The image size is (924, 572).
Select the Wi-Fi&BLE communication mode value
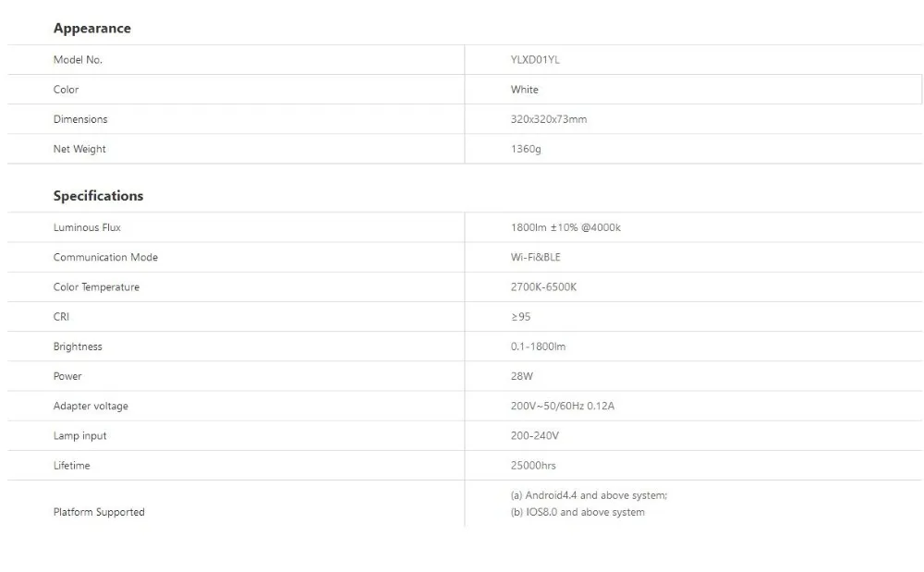coord(536,258)
